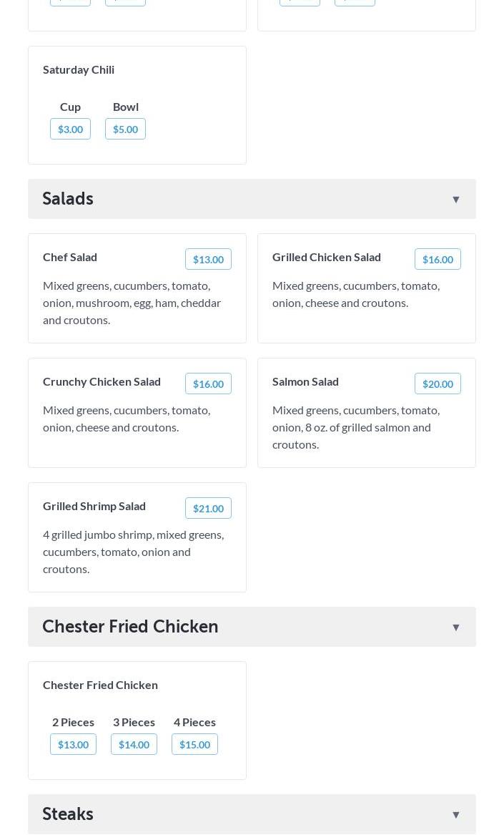Click the Crunchy Chicken Salad $16.00 price

(208, 384)
